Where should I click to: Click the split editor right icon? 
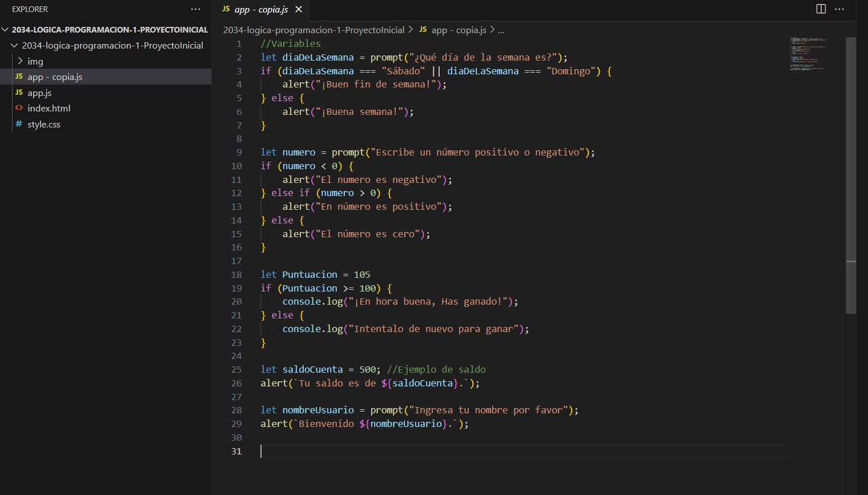click(x=821, y=9)
